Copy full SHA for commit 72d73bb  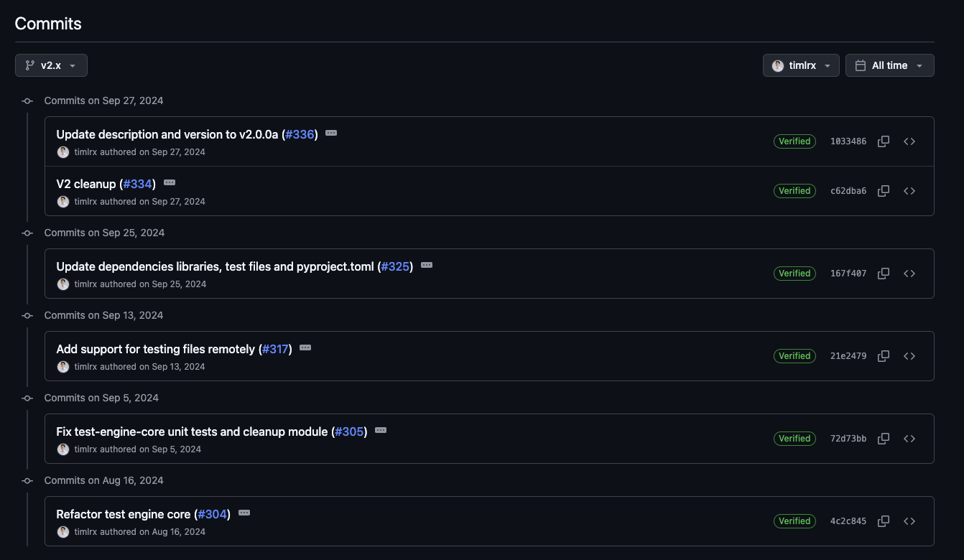(884, 439)
